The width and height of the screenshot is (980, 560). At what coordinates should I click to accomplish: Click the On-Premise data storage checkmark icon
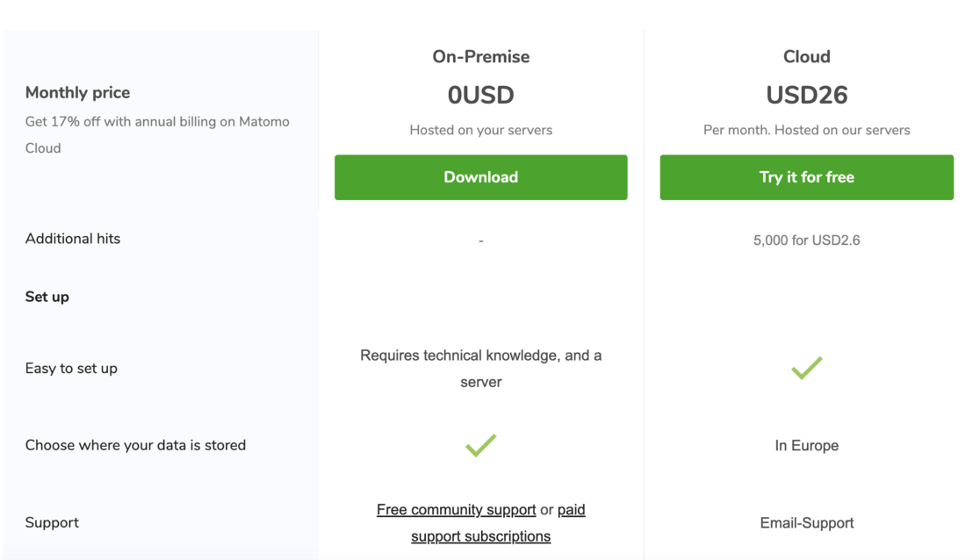(x=480, y=445)
